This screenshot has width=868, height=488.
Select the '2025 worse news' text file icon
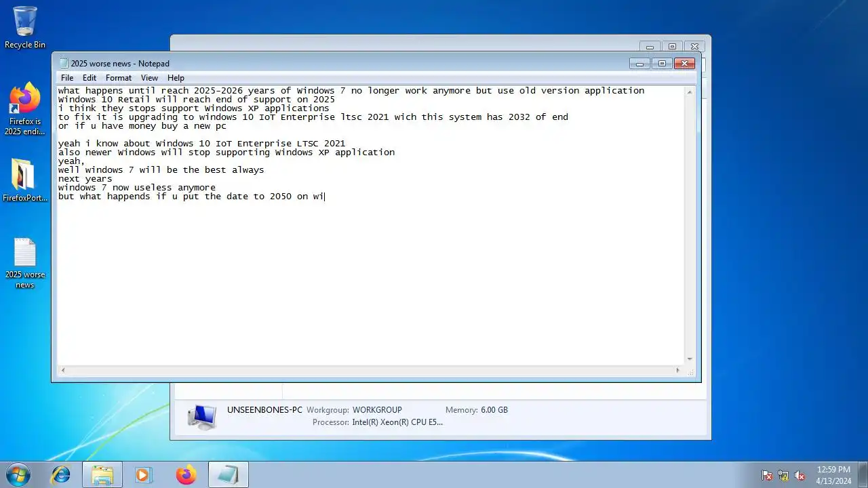click(25, 264)
